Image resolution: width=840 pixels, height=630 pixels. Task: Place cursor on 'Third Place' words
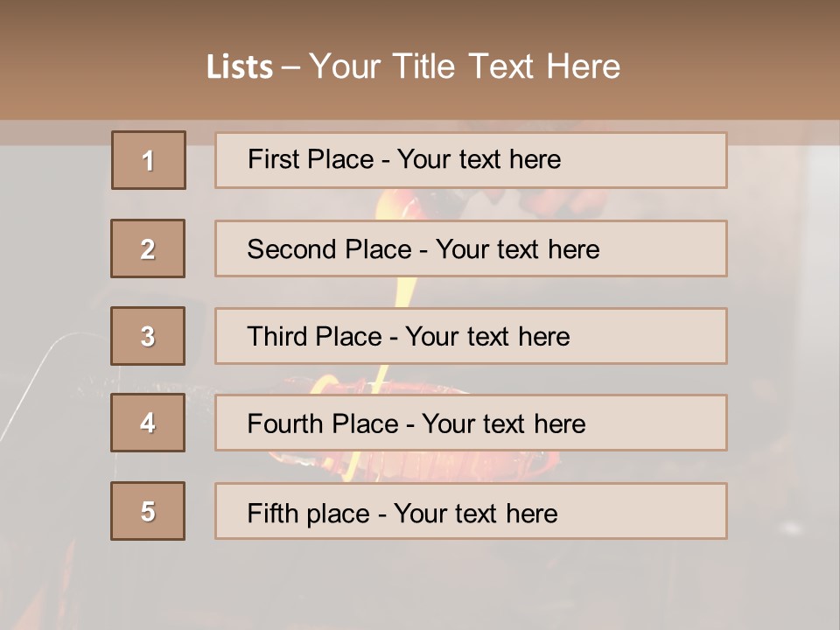(x=314, y=337)
